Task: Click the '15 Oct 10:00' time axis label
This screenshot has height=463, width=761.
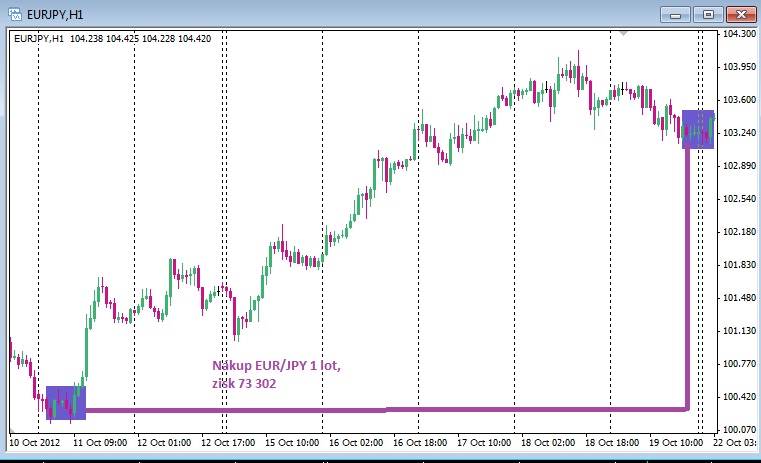Action: [x=292, y=443]
